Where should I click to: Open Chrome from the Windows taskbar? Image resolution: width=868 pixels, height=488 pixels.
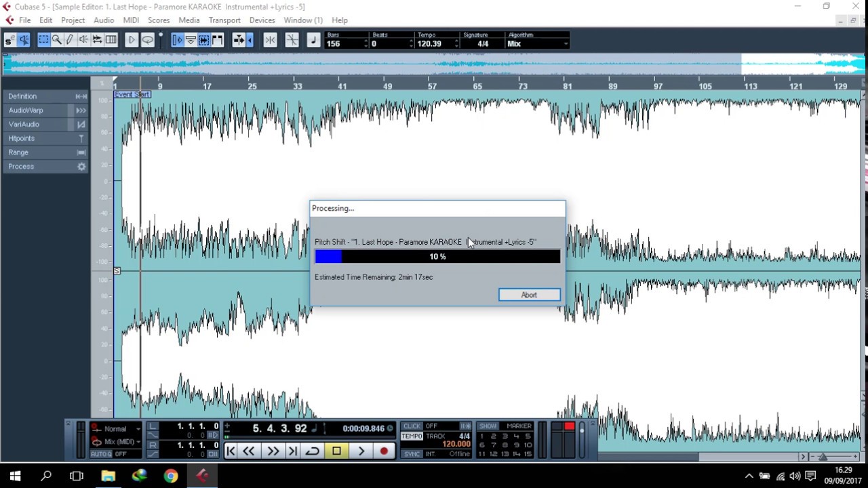point(171,476)
